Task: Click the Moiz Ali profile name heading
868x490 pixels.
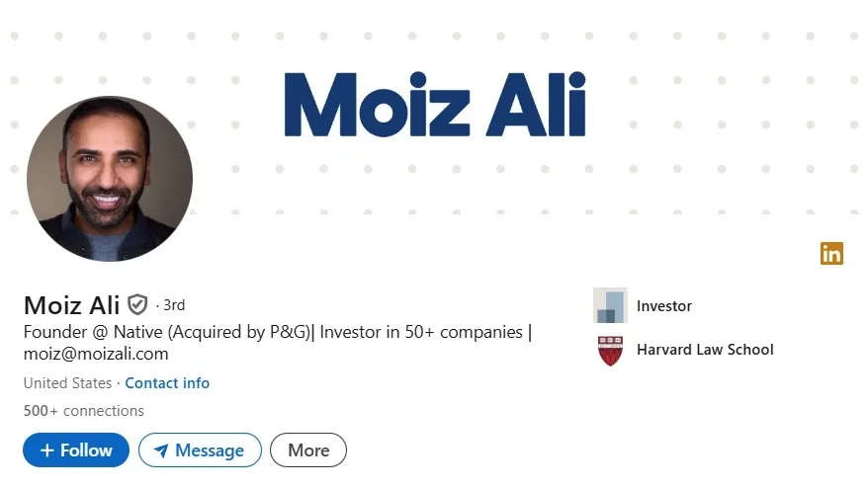Action: click(x=71, y=304)
